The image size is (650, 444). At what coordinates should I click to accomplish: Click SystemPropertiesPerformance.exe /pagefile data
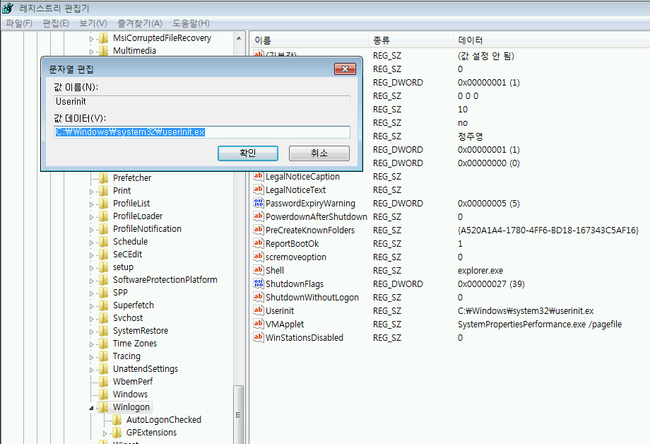coord(539,324)
